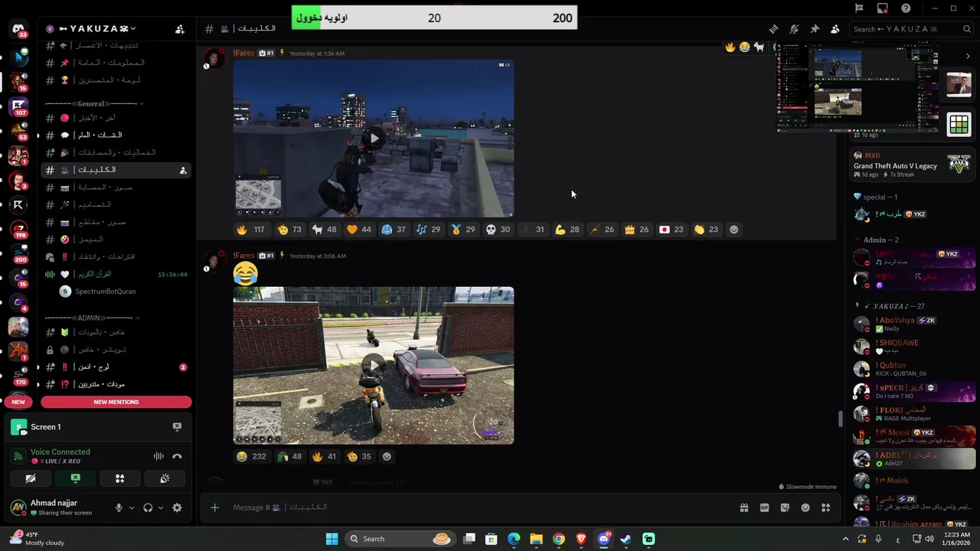
Task: Click the red NEW servers indicator
Action: tap(18, 402)
